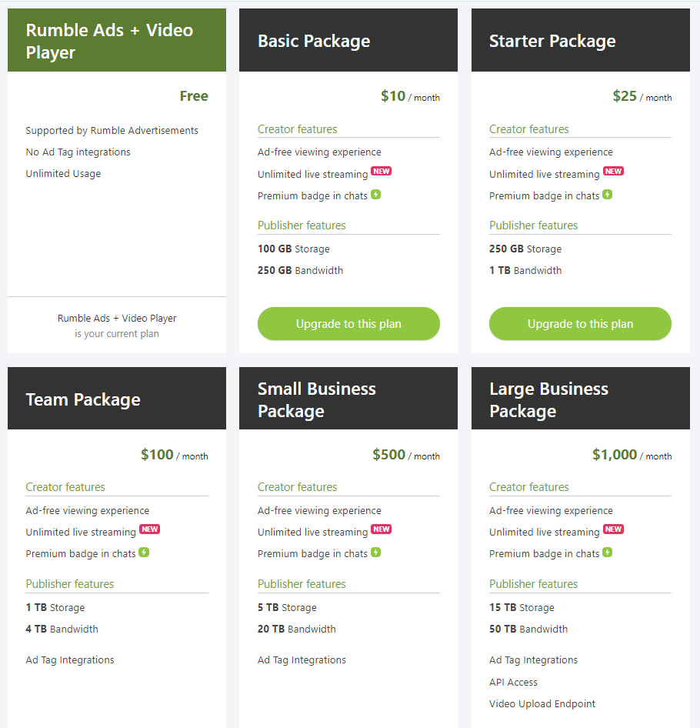Click the green premium badge icon in Team Package
The width and height of the screenshot is (700, 728).
(x=144, y=552)
